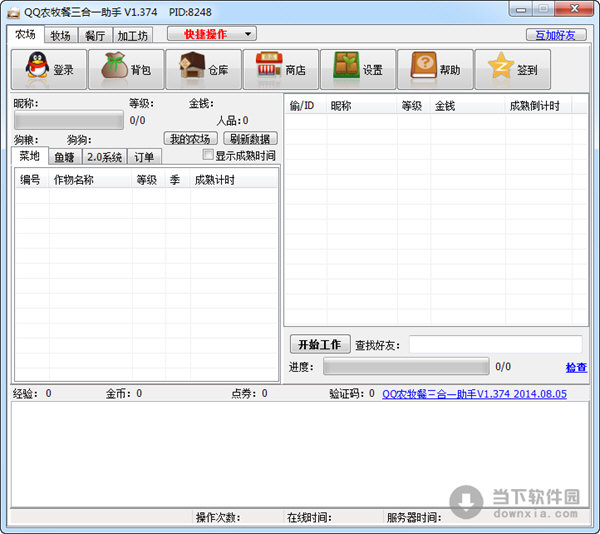Image resolution: width=600 pixels, height=534 pixels.
Task: Click the 服务器时间 status bar entry
Action: pos(414,518)
